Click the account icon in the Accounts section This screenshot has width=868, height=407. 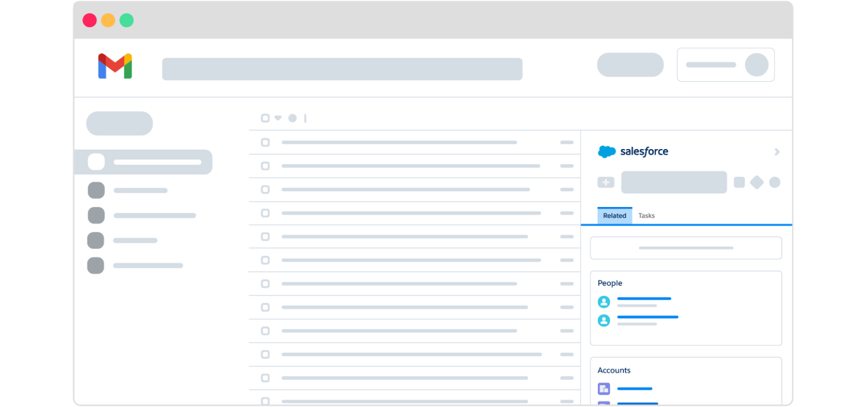pos(604,388)
